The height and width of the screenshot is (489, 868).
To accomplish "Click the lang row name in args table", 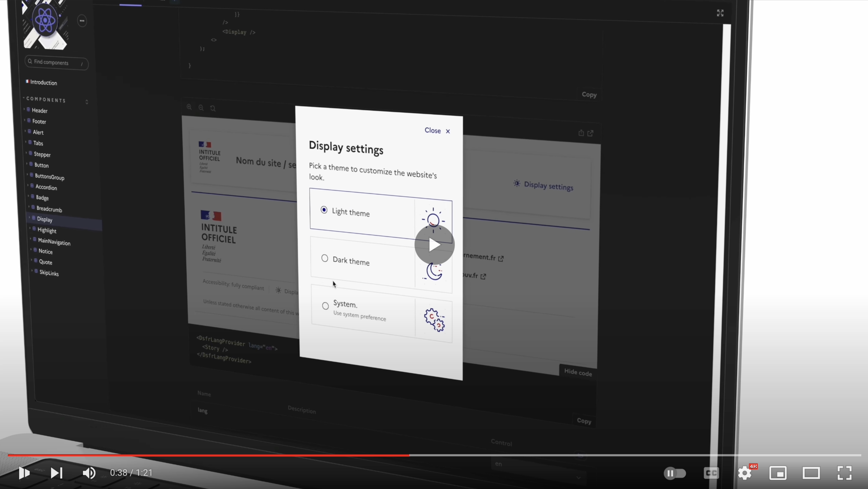I will pos(203,410).
